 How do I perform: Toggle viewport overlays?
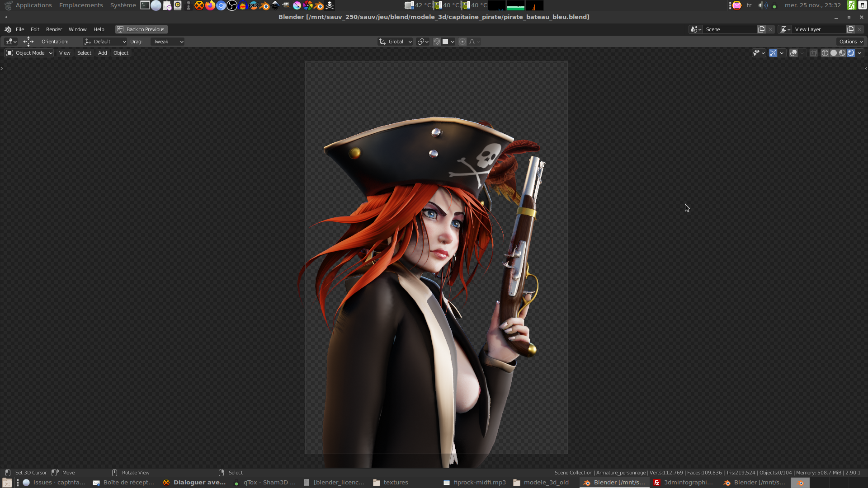tap(793, 53)
